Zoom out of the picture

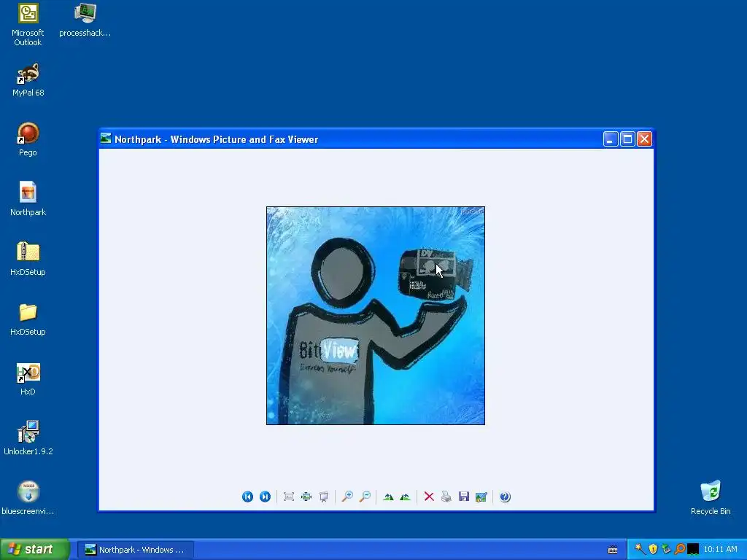[365, 497]
